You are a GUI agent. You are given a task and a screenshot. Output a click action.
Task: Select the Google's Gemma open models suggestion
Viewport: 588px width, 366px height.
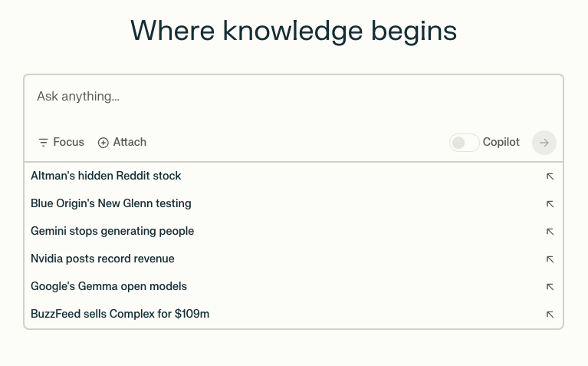pyautogui.click(x=109, y=286)
